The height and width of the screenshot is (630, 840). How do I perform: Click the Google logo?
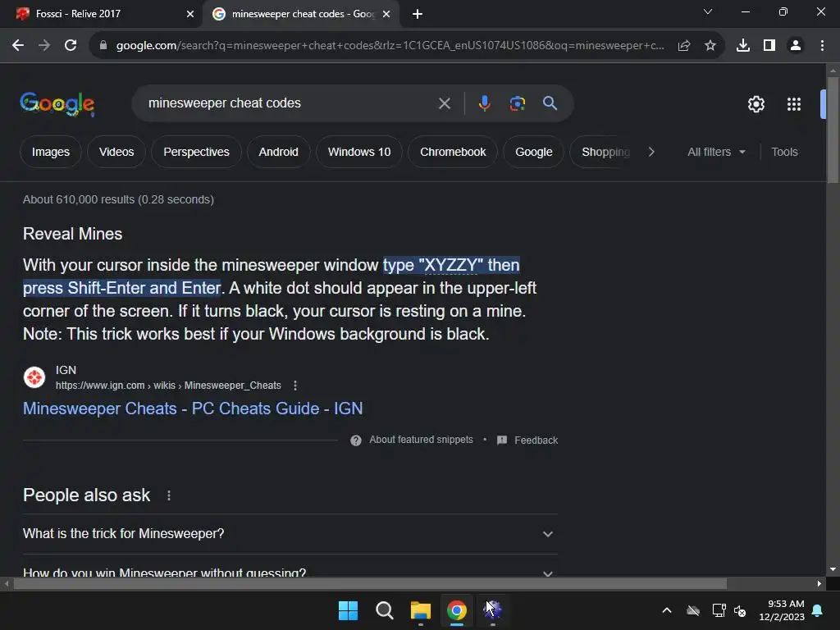57,103
